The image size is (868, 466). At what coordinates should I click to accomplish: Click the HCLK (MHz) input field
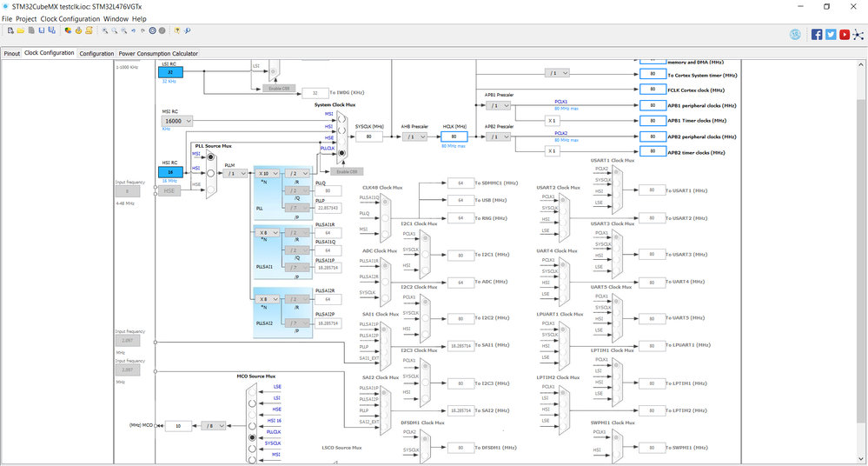454,136
